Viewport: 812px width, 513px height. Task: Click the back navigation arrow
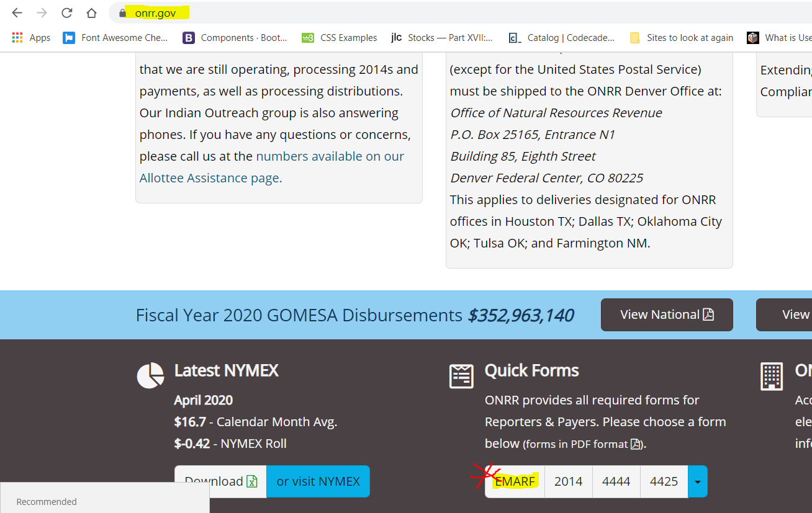[x=16, y=11]
